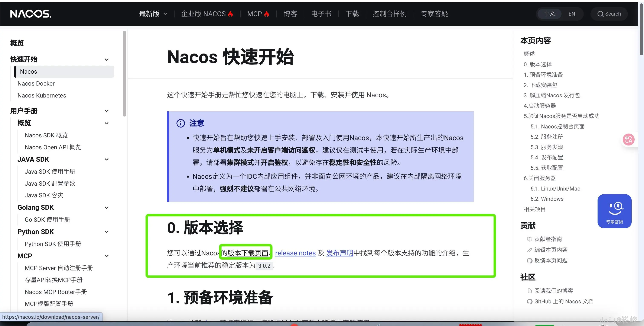
Task: Open the 发布声明 link
Action: (x=339, y=253)
